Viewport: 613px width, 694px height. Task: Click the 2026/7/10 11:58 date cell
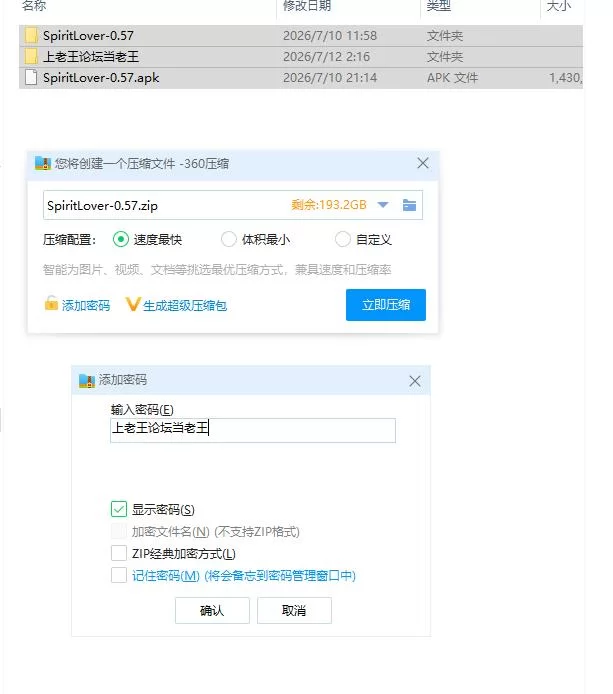pos(330,35)
